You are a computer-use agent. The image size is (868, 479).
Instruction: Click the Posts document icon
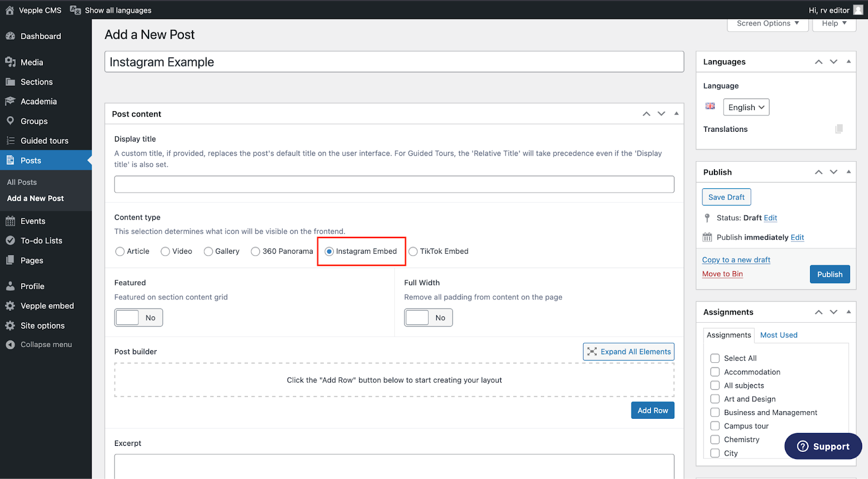point(10,160)
